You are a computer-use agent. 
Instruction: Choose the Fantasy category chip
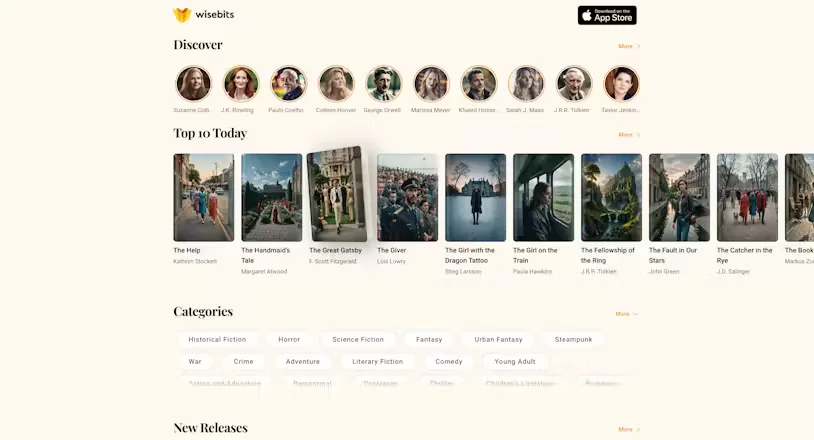429,339
